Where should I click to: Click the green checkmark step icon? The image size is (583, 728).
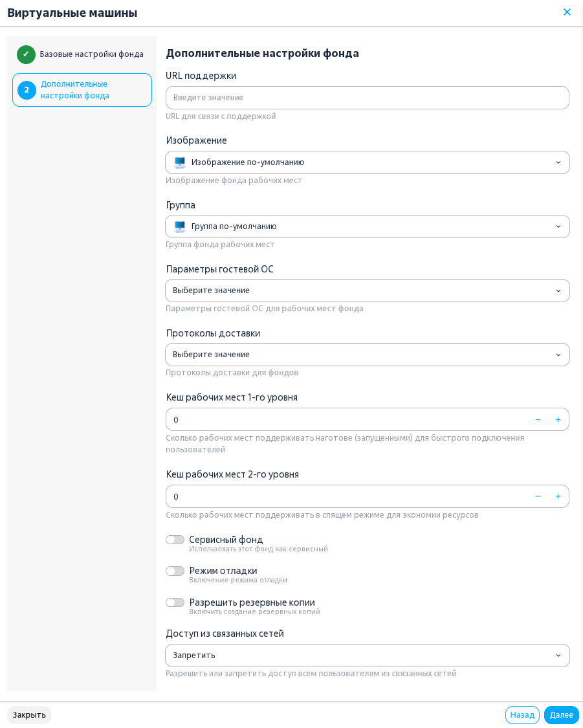tap(26, 54)
